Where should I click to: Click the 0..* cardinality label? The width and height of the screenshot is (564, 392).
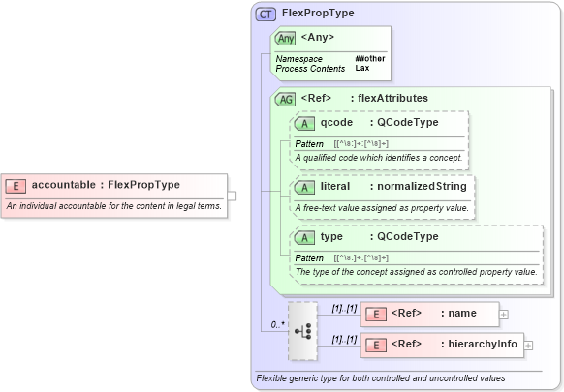[278, 325]
